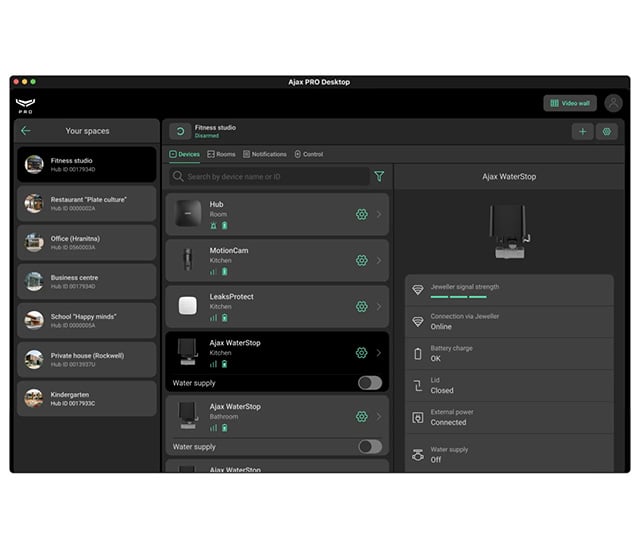The image size is (640, 550).
Task: Click the Hub device thumbnail
Action: (188, 213)
